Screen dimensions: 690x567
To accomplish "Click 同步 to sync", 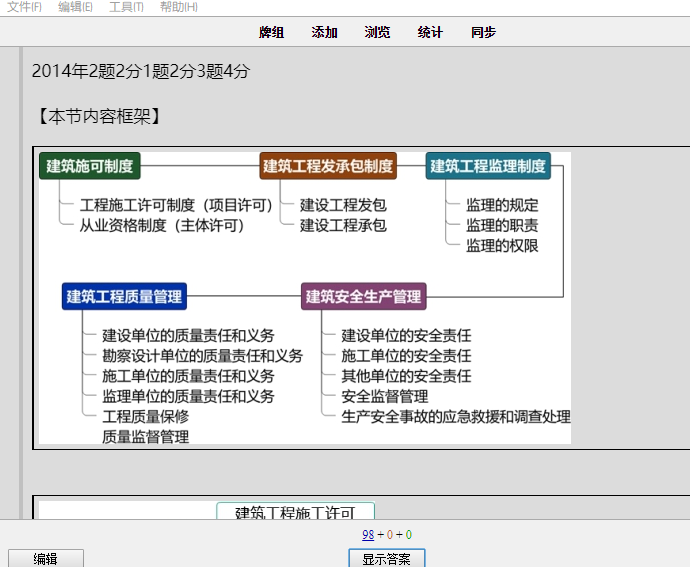I will tap(483, 32).
